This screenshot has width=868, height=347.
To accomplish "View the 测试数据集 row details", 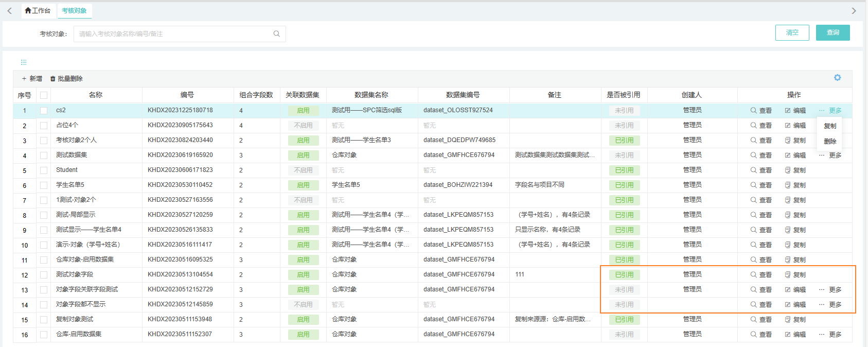I will (x=761, y=155).
